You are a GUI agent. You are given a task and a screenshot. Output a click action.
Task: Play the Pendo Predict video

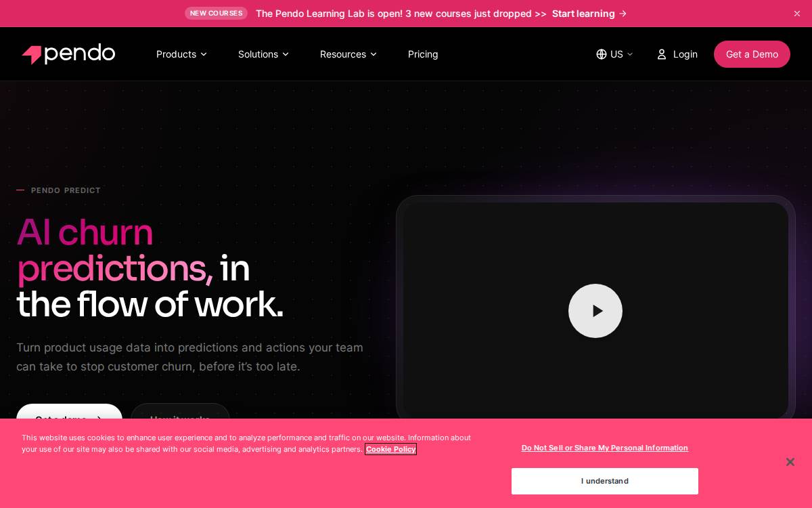coord(595,311)
